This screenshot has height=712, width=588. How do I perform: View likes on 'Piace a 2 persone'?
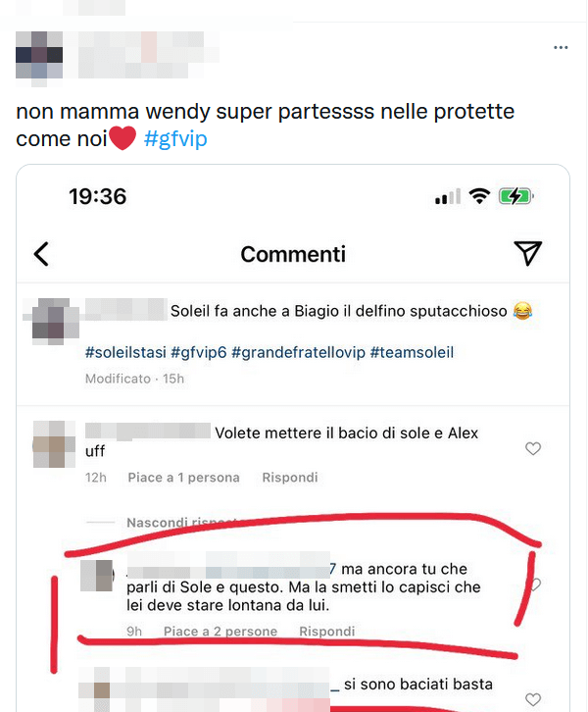pos(220,632)
